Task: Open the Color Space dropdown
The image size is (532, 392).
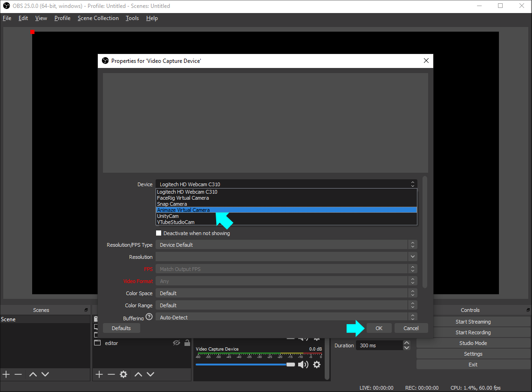Action: pos(286,293)
